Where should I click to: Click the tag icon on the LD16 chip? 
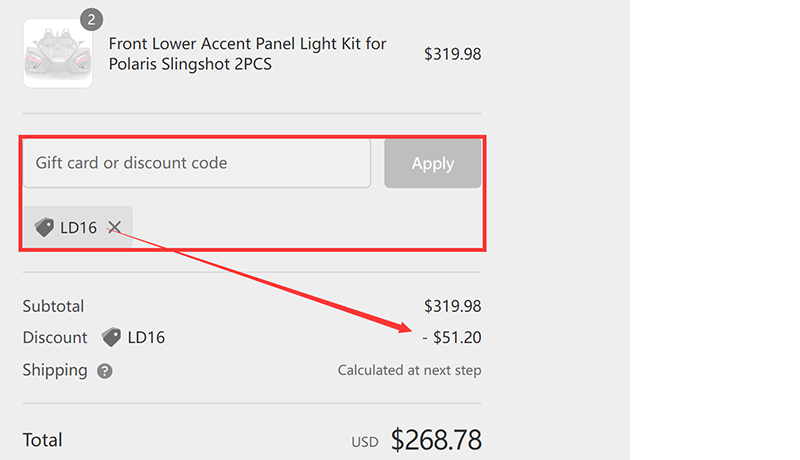[44, 228]
